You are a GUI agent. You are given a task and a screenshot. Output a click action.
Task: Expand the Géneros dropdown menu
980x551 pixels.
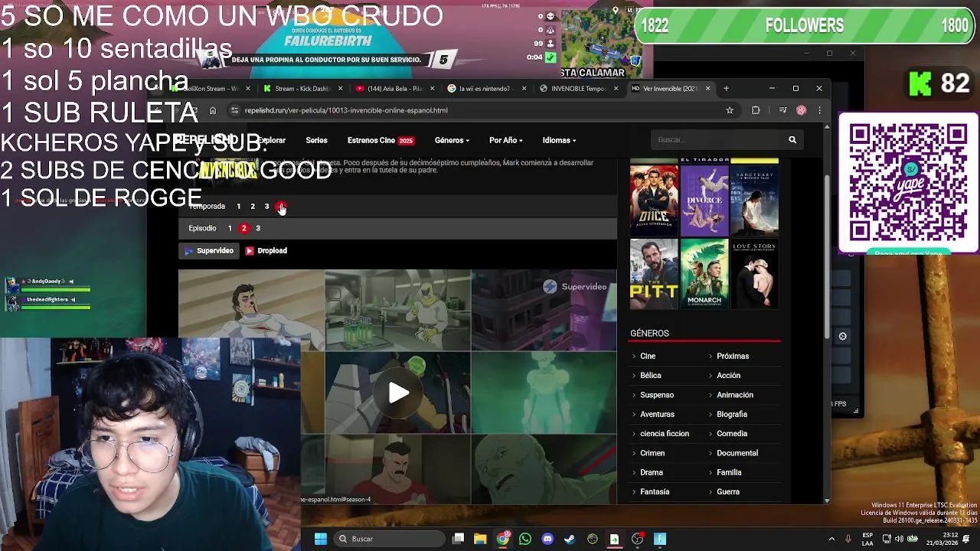click(x=452, y=140)
